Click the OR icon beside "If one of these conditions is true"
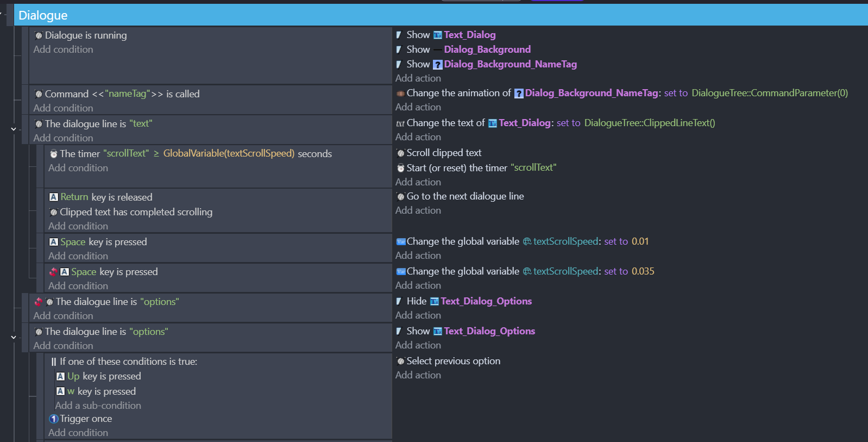 point(54,362)
